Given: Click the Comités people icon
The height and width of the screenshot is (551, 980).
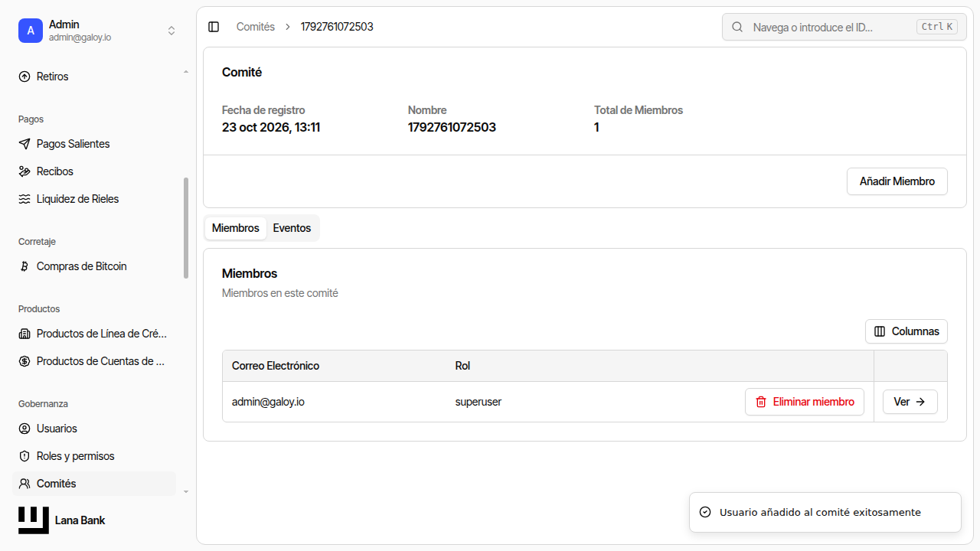Looking at the screenshot, I should coord(24,484).
